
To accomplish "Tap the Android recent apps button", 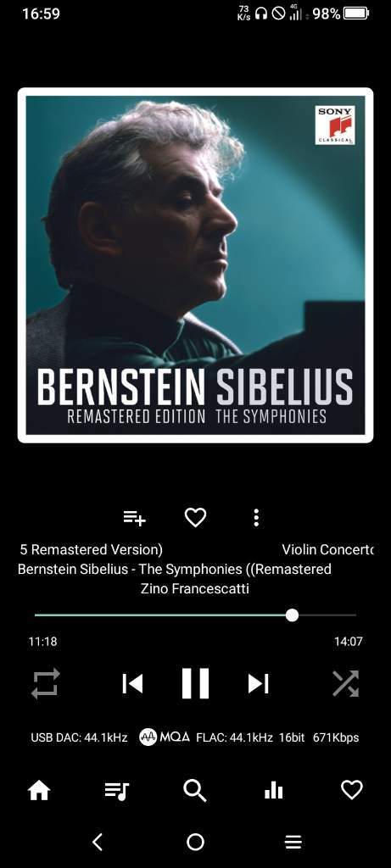I will click(293, 842).
